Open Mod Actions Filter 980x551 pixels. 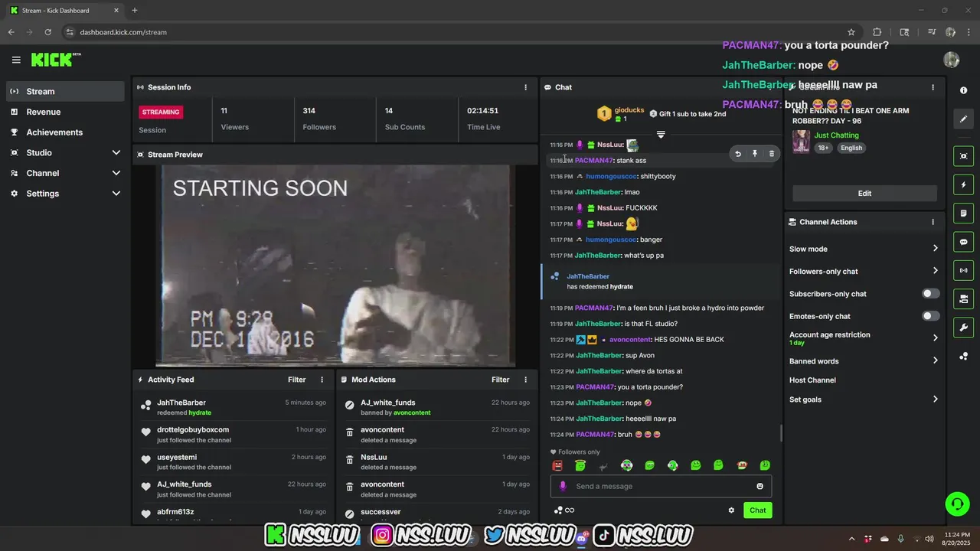[x=501, y=380]
